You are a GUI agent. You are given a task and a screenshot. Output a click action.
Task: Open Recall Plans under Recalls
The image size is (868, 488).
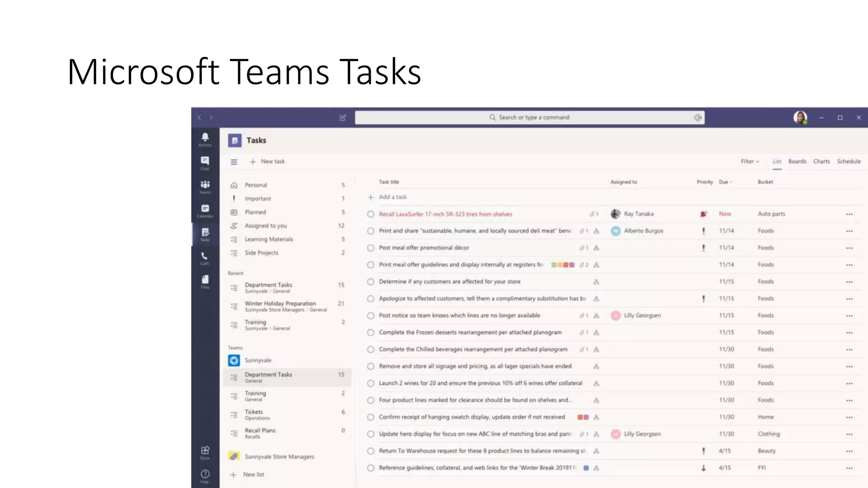point(287,433)
